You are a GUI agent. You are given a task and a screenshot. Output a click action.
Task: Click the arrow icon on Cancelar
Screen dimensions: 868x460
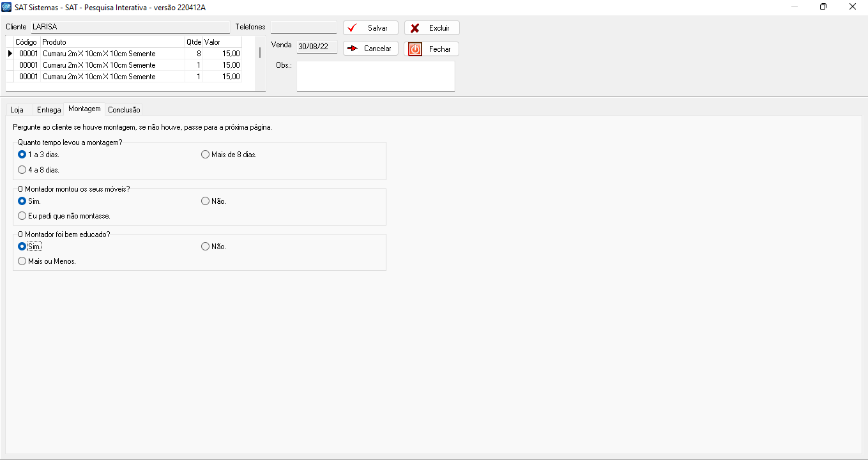pos(352,49)
